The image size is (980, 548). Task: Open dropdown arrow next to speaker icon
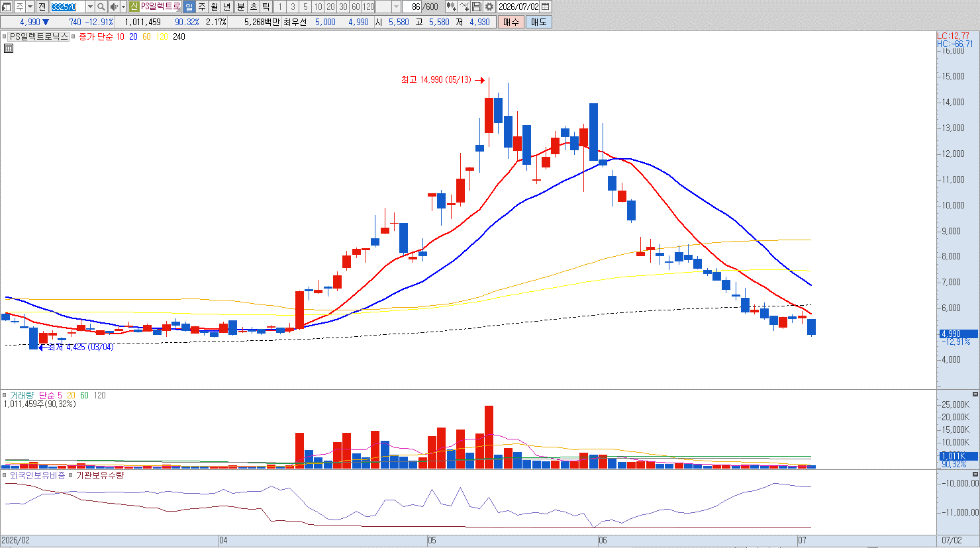(123, 7)
